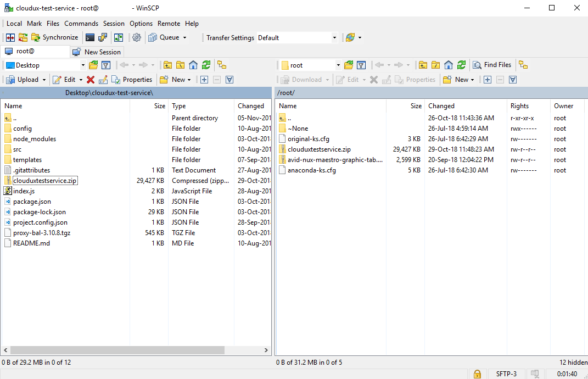Click local Open Directory folder icon

pos(93,65)
